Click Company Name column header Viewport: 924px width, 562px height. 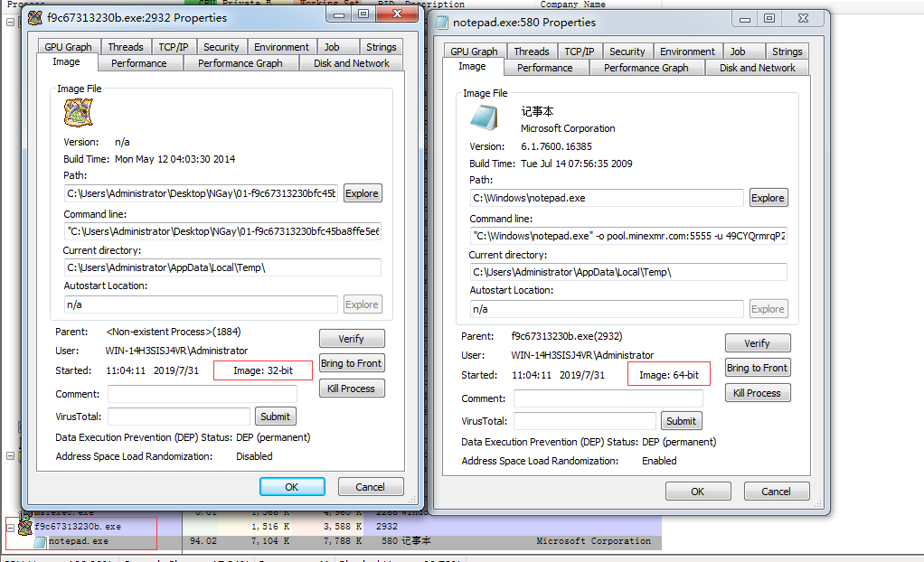click(573, 5)
